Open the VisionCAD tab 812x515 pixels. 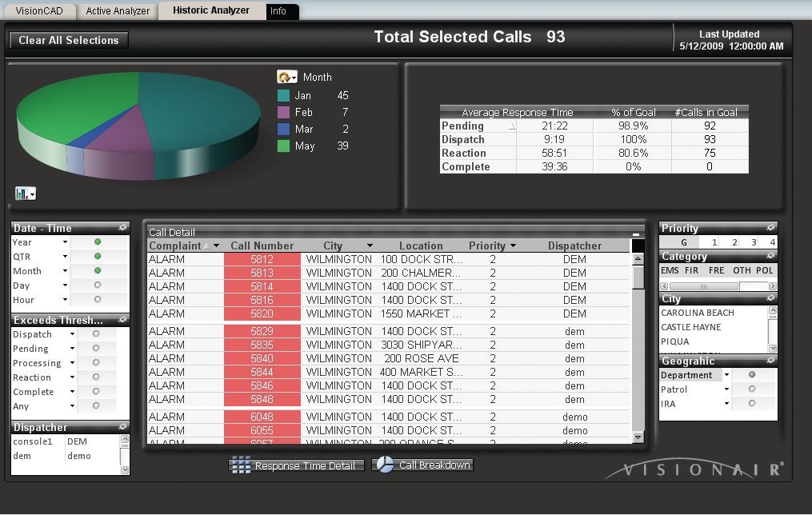click(38, 11)
